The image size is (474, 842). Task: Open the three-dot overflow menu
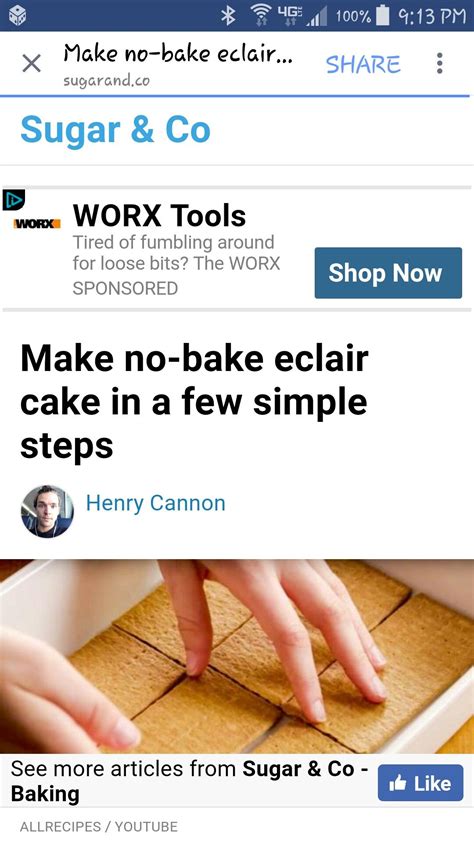pos(440,63)
